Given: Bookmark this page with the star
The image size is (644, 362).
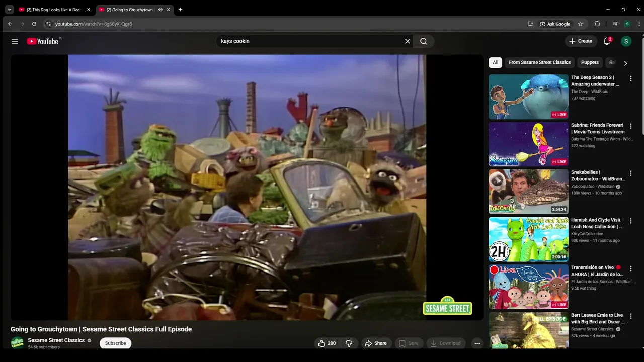Looking at the screenshot, I should click(580, 24).
